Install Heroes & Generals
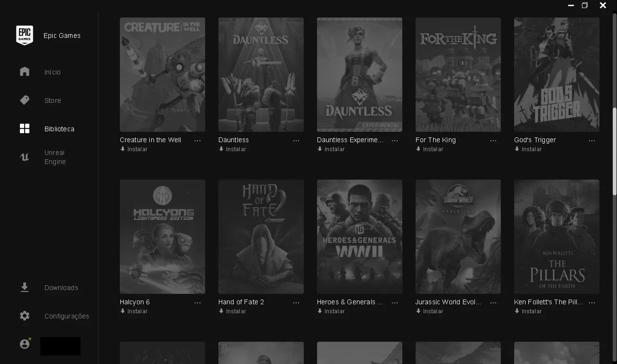The width and height of the screenshot is (617, 364). pos(331,311)
